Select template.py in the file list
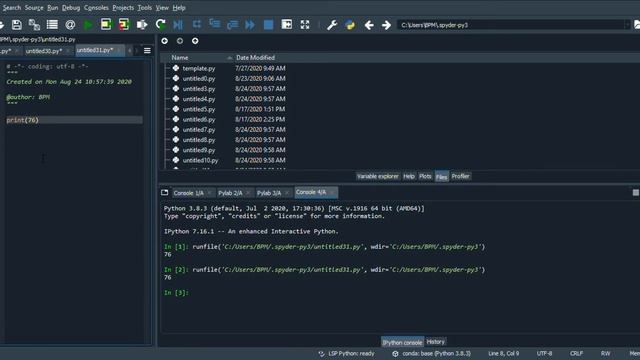The image size is (640, 360). (199, 68)
